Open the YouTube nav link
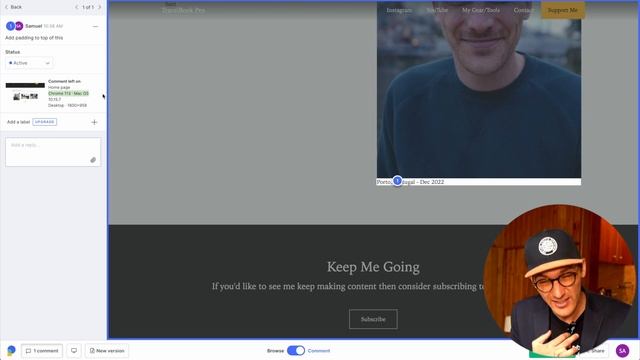 pyautogui.click(x=437, y=10)
